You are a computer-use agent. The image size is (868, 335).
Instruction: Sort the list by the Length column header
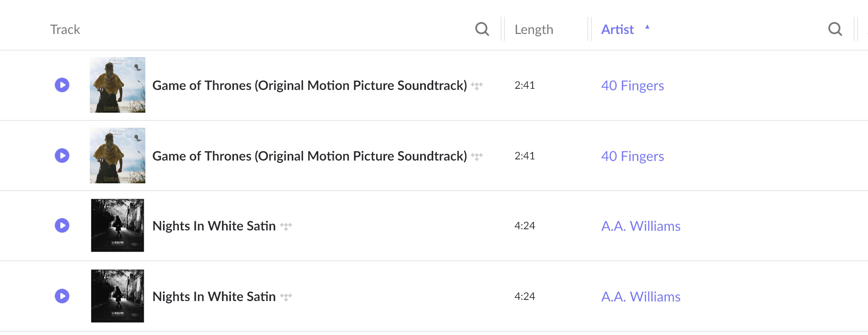(534, 29)
